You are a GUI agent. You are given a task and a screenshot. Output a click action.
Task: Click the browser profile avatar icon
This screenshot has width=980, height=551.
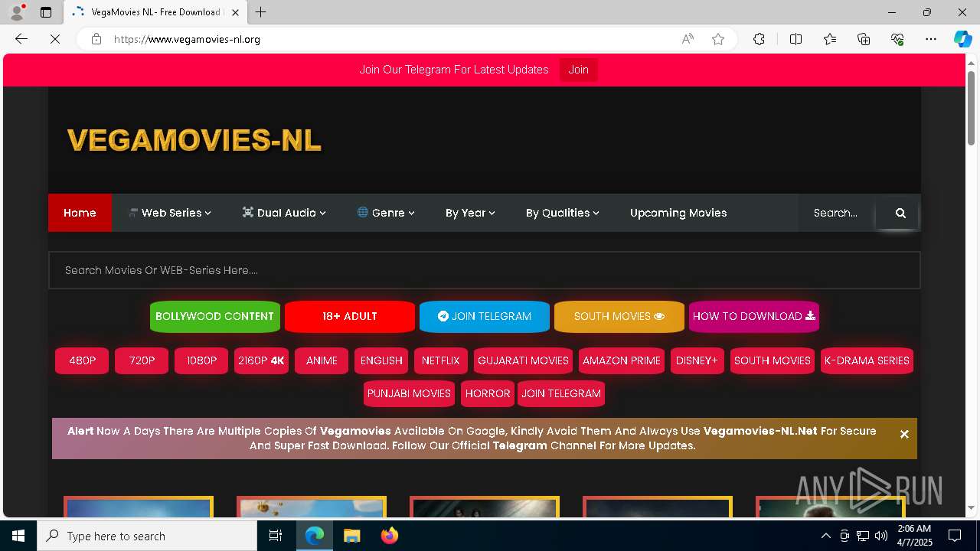16,12
